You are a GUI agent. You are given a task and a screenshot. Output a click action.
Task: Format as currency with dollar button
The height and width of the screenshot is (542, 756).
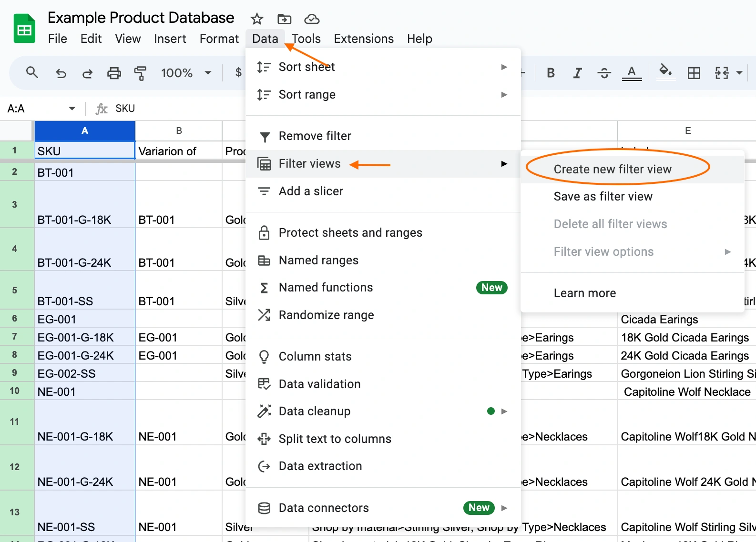(x=238, y=72)
